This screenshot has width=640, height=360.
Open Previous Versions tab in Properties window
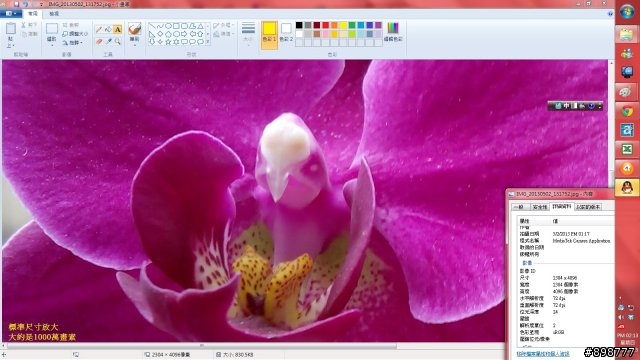coord(588,207)
